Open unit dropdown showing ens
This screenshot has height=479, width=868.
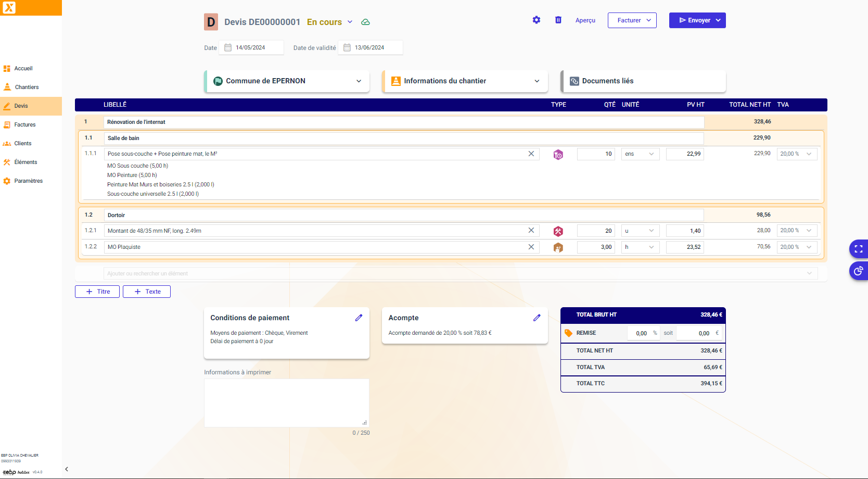tap(641, 154)
